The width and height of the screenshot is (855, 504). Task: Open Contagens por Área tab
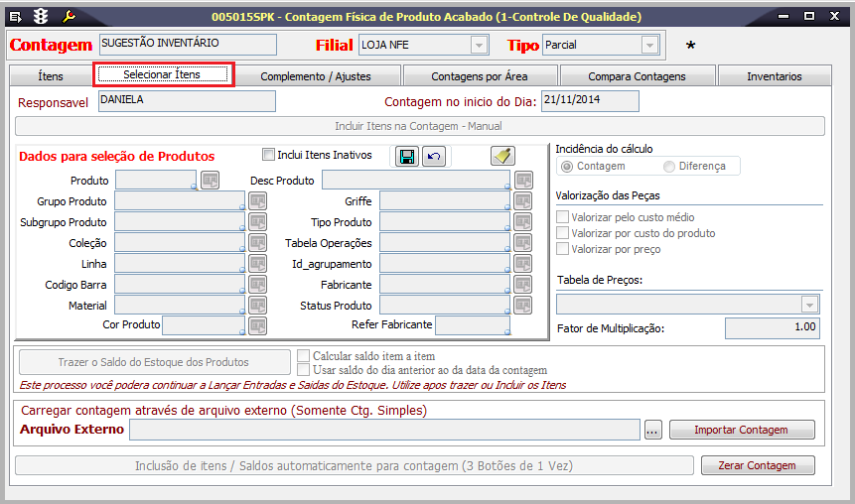tap(480, 76)
